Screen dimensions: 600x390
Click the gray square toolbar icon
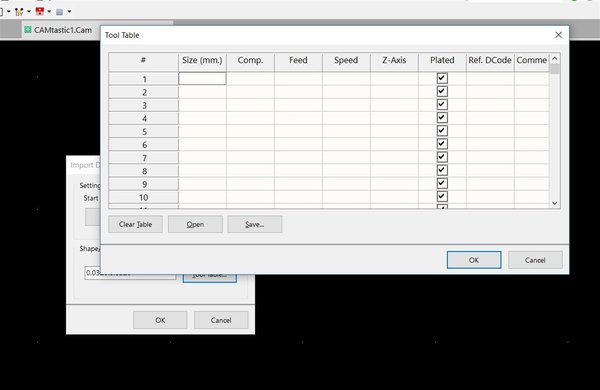(x=60, y=12)
